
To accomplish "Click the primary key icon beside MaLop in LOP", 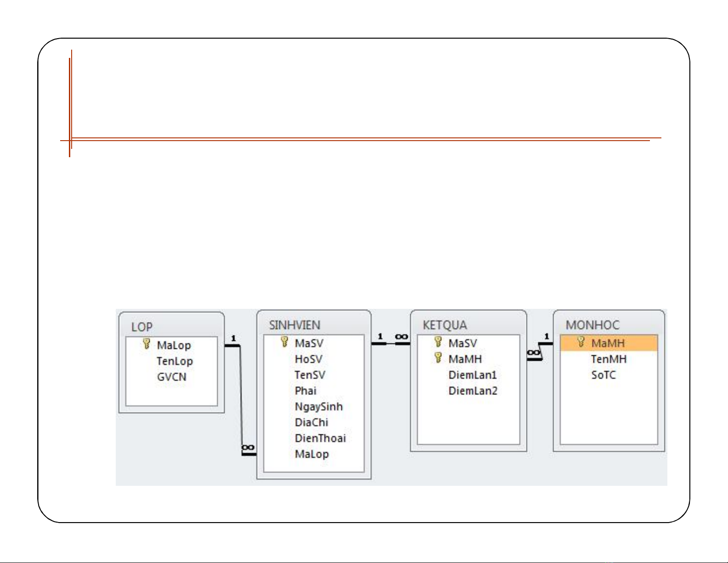I will tap(147, 344).
